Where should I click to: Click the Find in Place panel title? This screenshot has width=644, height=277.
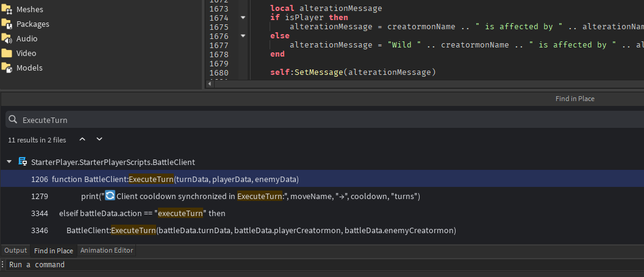coord(575,99)
